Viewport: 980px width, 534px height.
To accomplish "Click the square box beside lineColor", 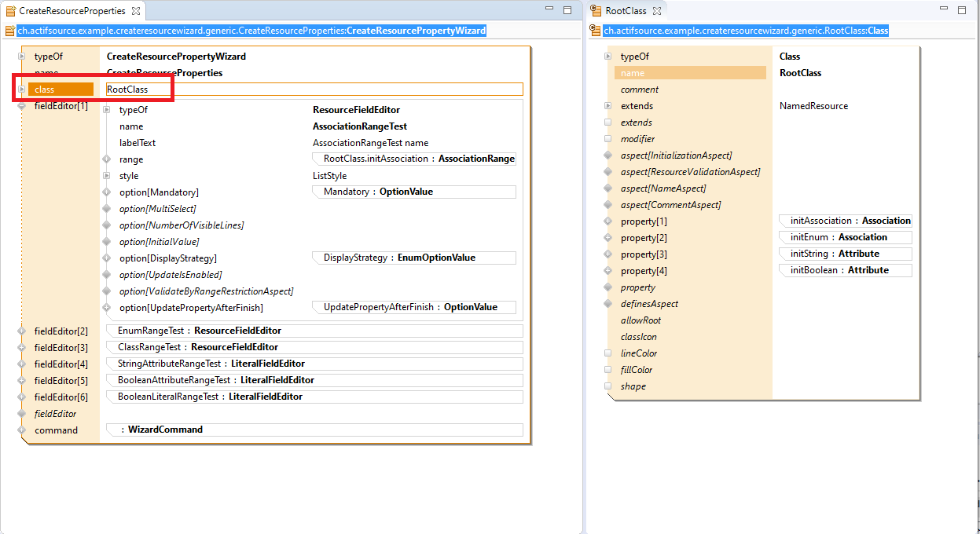I will click(607, 353).
